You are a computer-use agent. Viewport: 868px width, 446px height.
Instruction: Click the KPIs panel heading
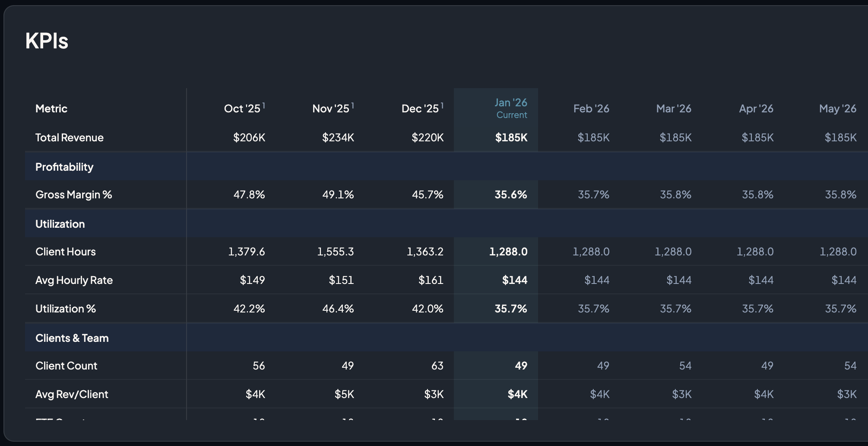(x=47, y=41)
